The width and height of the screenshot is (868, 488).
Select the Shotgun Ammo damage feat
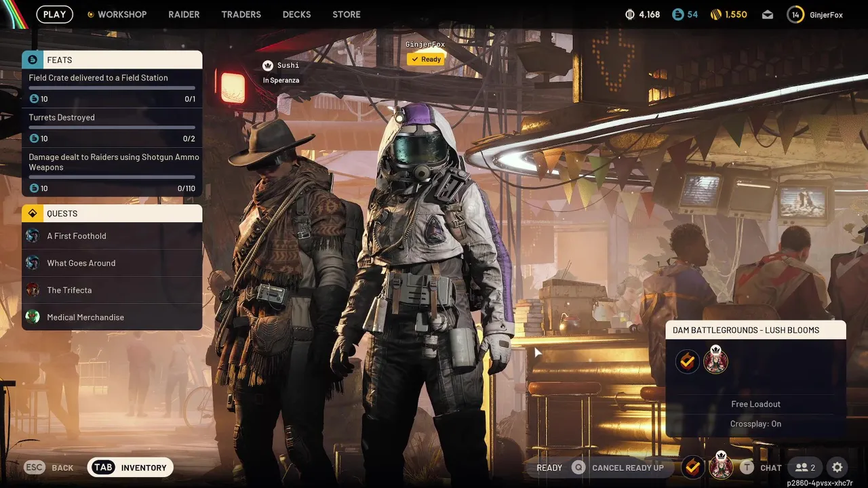[x=112, y=172]
